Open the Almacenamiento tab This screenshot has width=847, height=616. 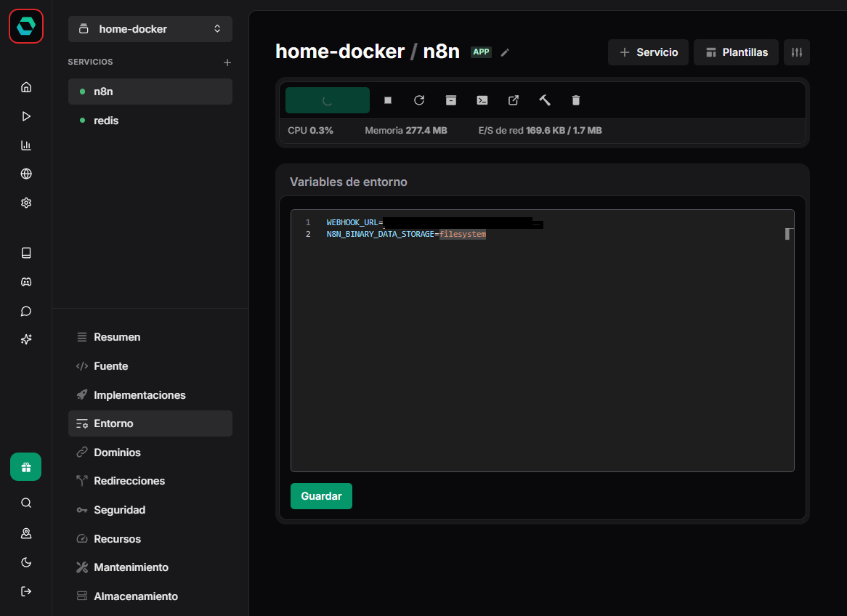150,596
